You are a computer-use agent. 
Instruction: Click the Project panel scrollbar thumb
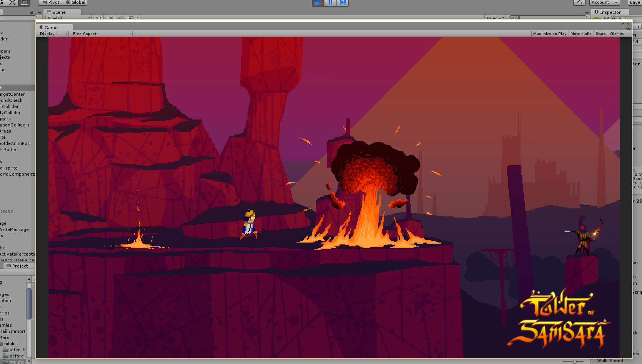point(29,304)
